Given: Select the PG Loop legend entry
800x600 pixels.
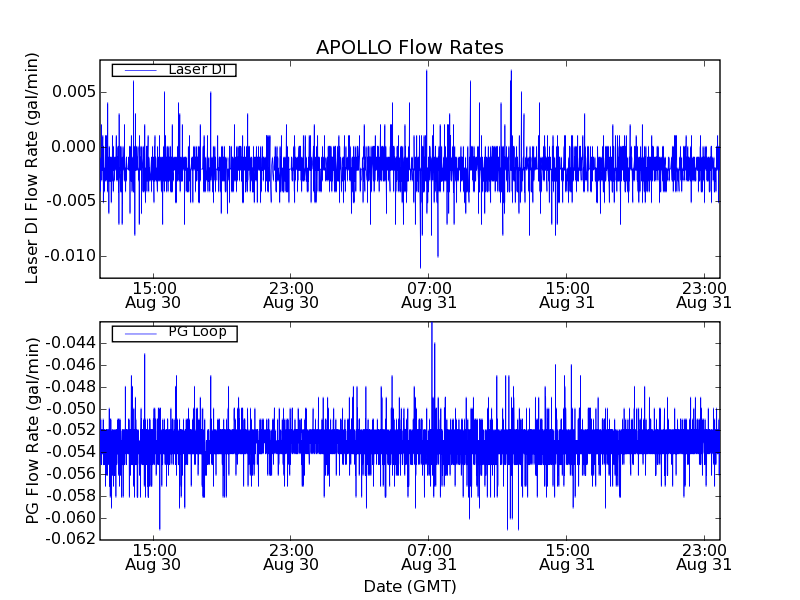Looking at the screenshot, I should (x=197, y=332).
